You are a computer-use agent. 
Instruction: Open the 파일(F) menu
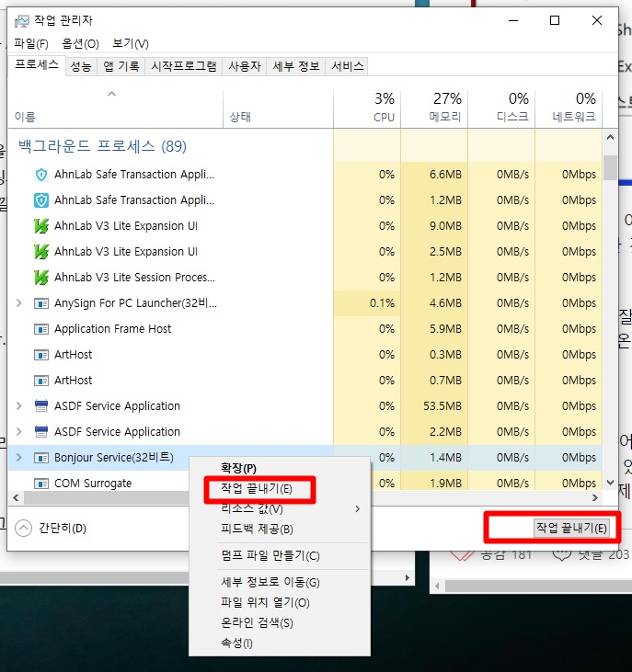pos(31,44)
